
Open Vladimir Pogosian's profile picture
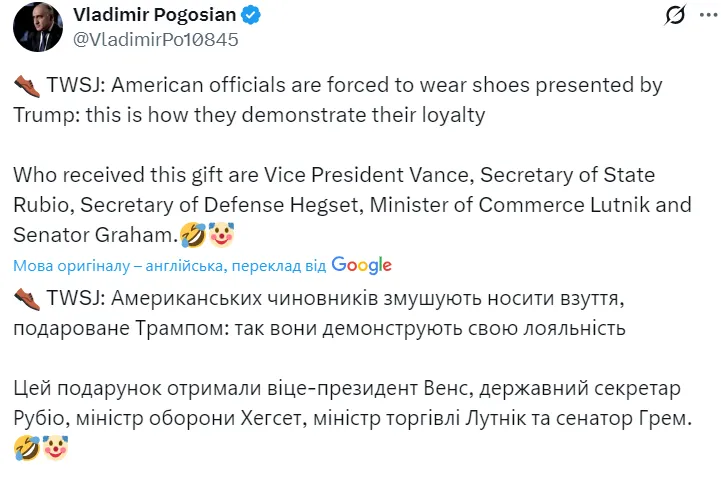38,27
